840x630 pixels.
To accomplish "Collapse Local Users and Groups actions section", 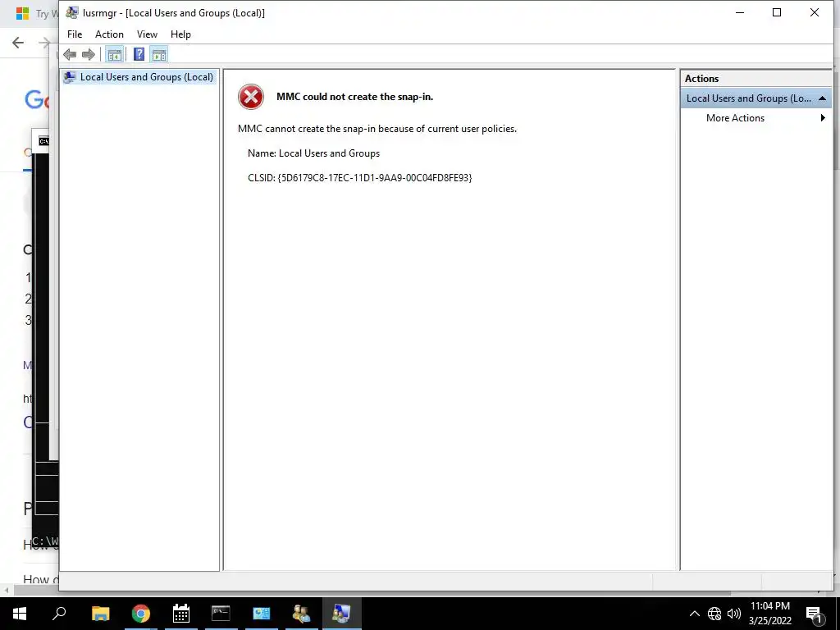I will click(822, 98).
